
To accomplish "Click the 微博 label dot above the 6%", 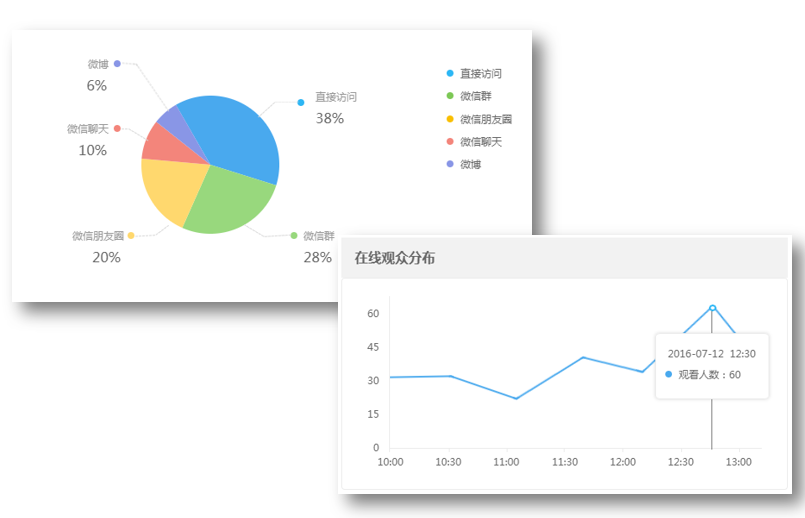I will (117, 64).
